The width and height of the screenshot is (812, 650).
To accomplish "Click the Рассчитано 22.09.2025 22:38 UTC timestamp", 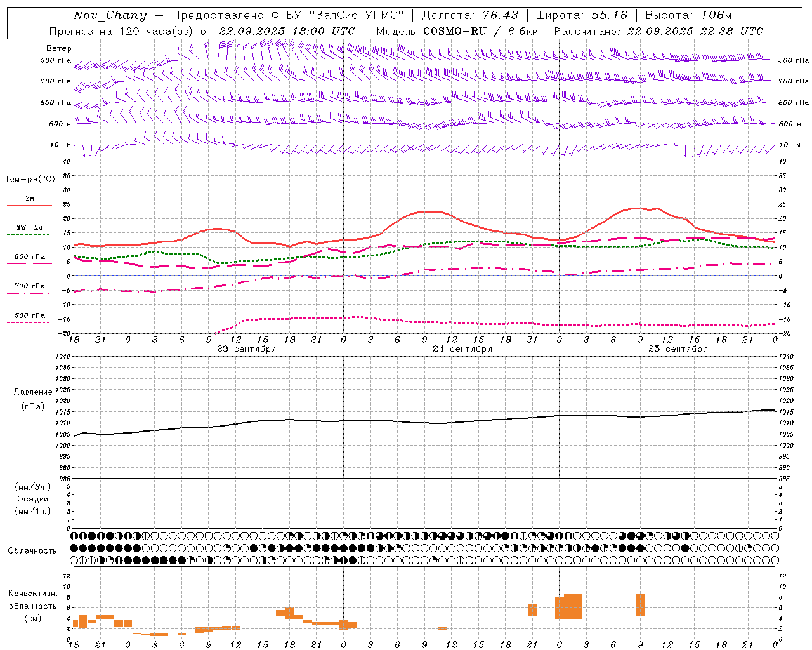I will point(658,31).
